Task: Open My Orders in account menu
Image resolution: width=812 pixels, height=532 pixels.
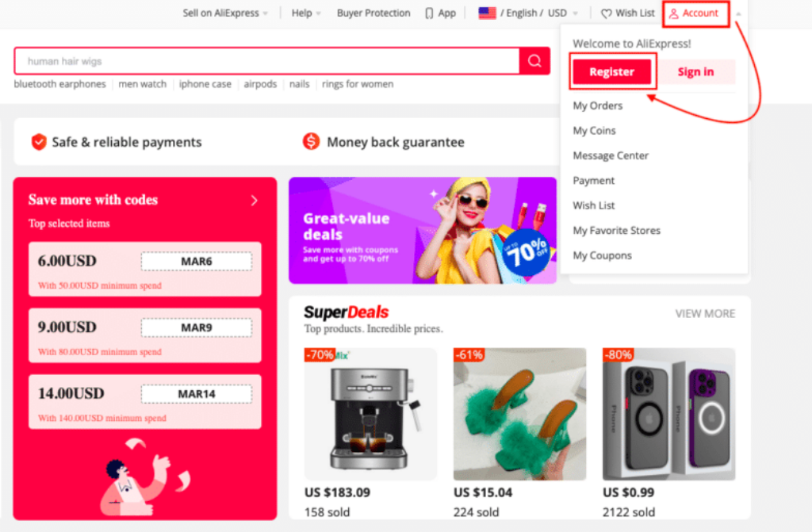Action: pos(598,105)
